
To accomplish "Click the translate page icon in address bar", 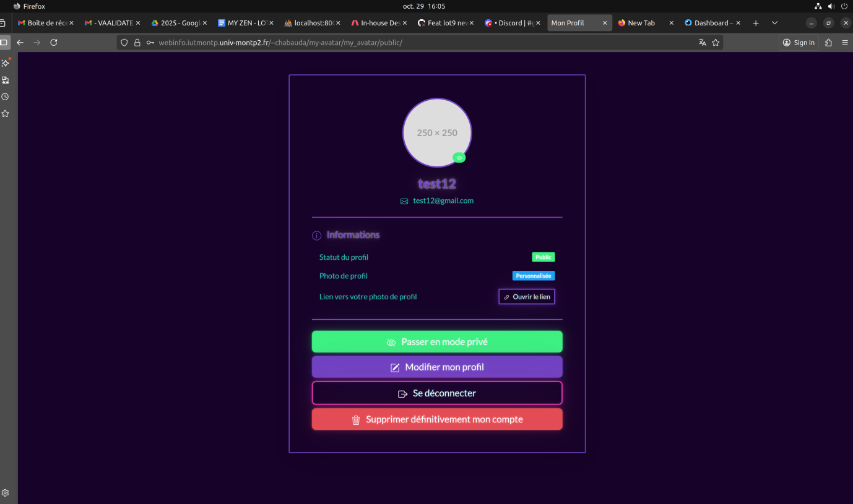I will (x=702, y=42).
